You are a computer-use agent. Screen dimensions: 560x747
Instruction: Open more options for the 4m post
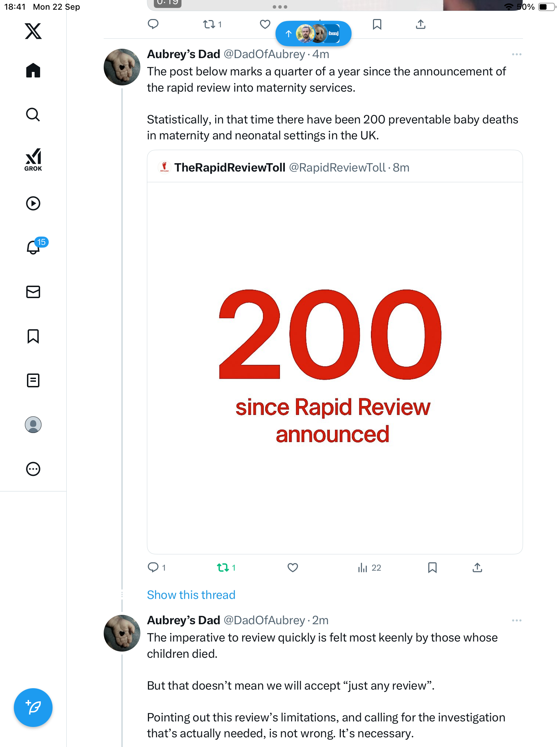[516, 54]
